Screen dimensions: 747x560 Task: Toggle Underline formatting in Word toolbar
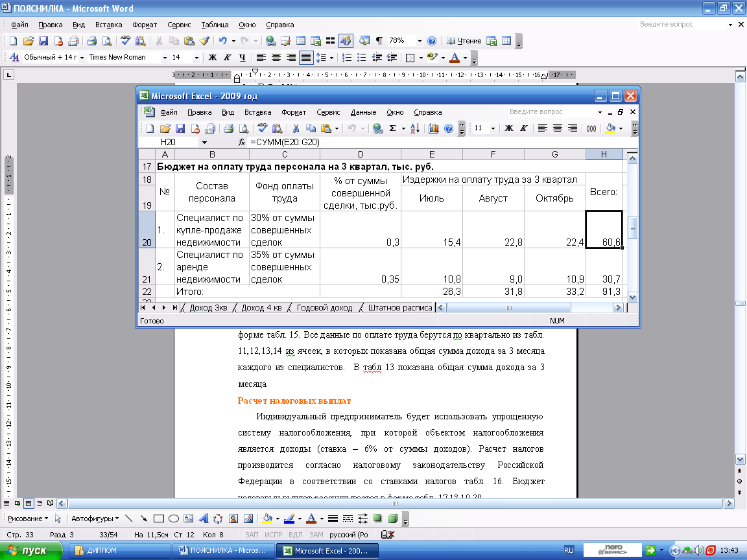243,58
